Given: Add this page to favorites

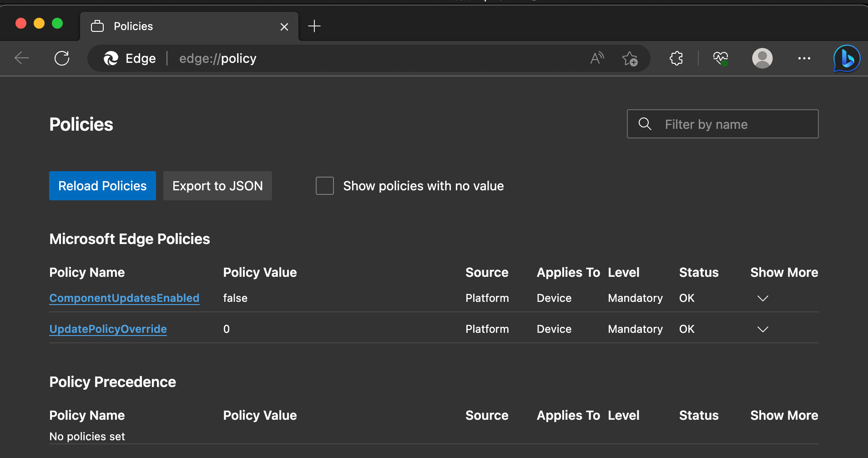Looking at the screenshot, I should (x=630, y=58).
